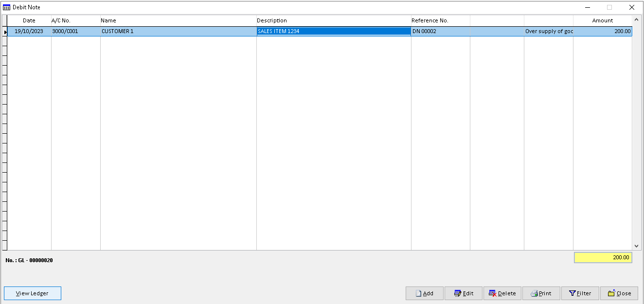Click the Debit Note title bar icon
The height and width of the screenshot is (304, 644).
(7, 7)
